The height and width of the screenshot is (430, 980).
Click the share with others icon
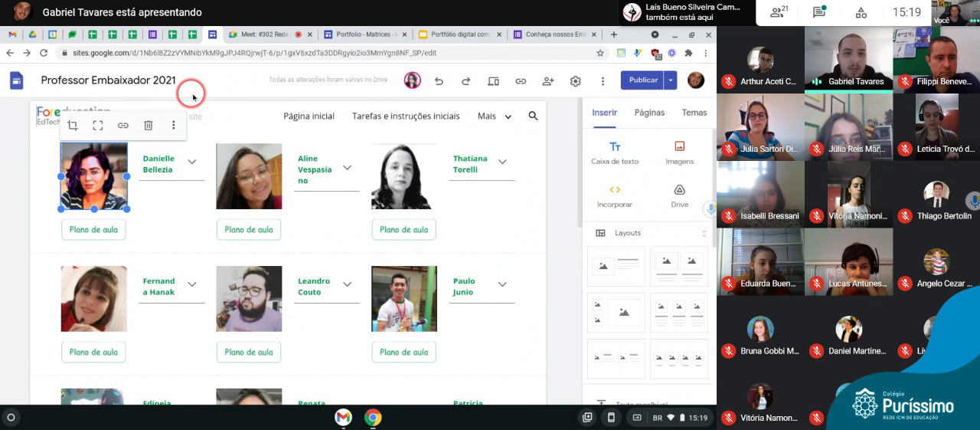(x=548, y=81)
